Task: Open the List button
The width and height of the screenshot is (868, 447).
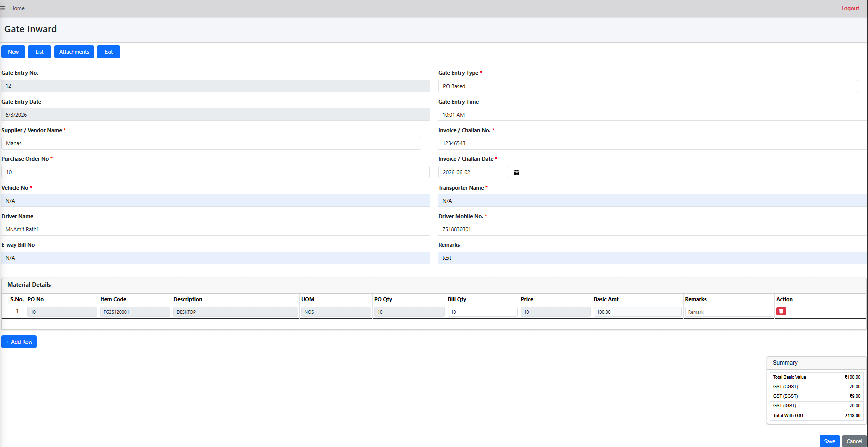Action: (x=39, y=52)
